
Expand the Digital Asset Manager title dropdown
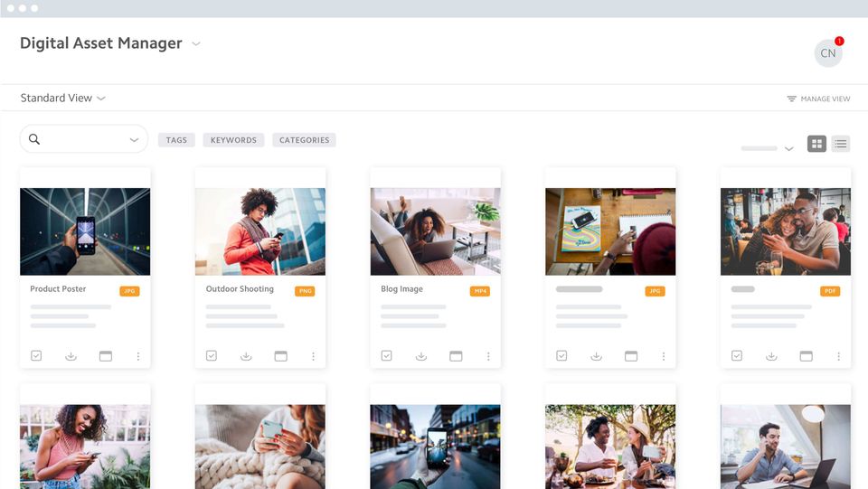[196, 43]
